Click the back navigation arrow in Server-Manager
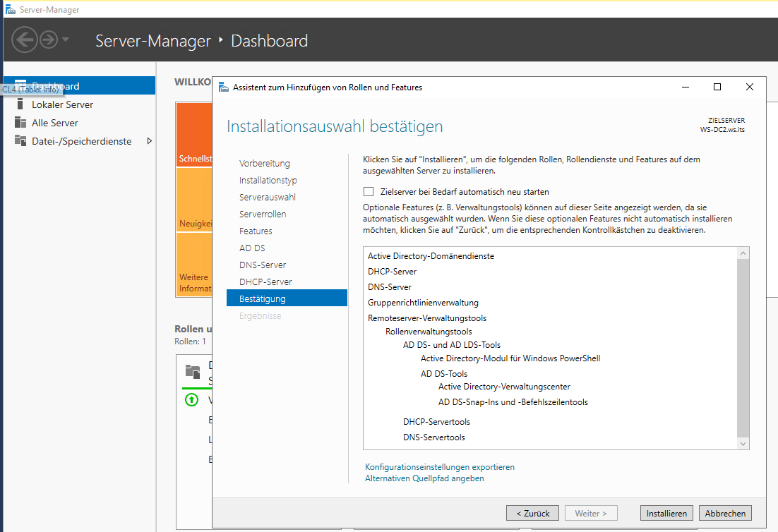 (24, 40)
